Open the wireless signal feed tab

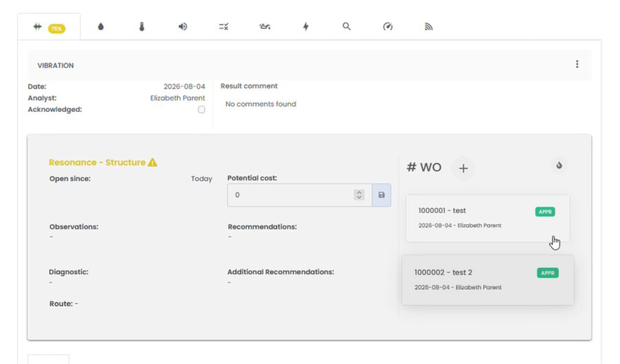[429, 27]
